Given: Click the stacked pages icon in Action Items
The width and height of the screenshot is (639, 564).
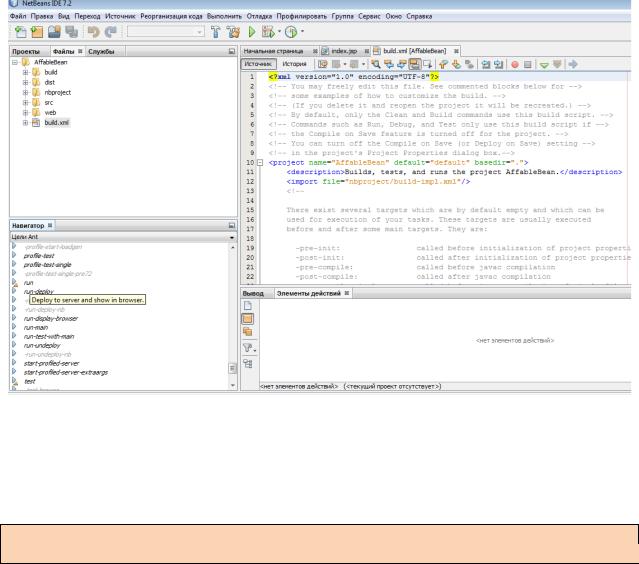Looking at the screenshot, I should [x=248, y=332].
